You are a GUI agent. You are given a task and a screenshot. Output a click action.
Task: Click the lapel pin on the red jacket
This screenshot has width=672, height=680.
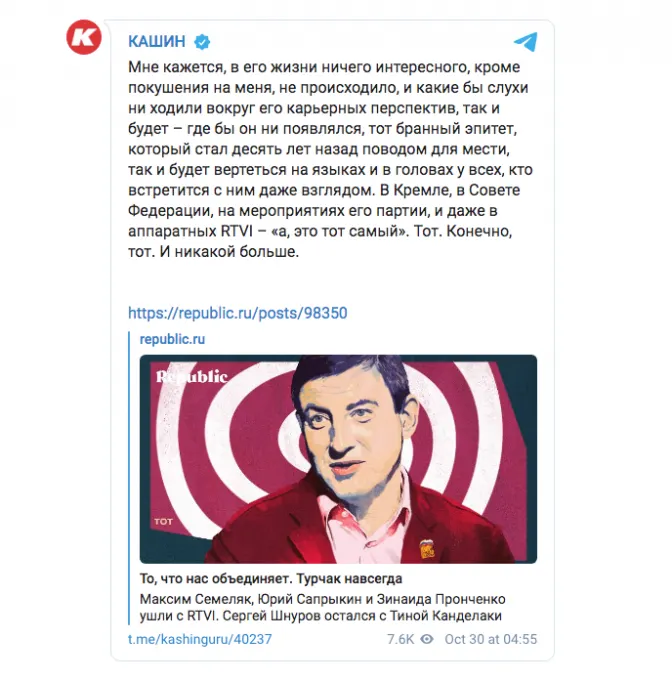426,550
